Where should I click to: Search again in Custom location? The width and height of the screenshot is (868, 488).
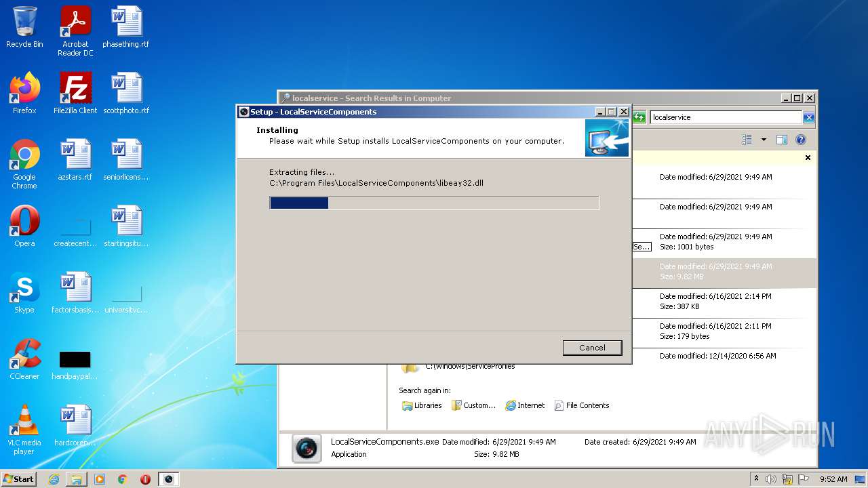(474, 405)
